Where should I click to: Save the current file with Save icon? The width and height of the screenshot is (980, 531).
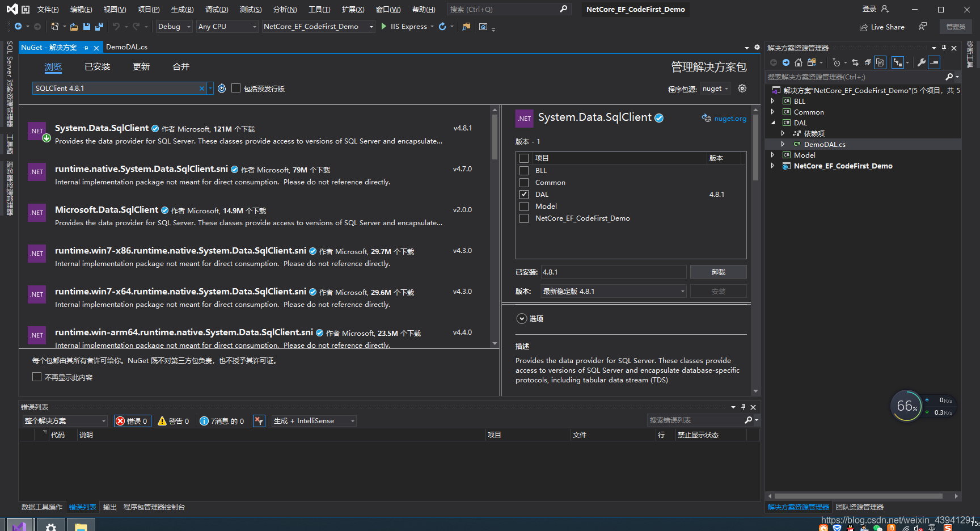tap(87, 27)
